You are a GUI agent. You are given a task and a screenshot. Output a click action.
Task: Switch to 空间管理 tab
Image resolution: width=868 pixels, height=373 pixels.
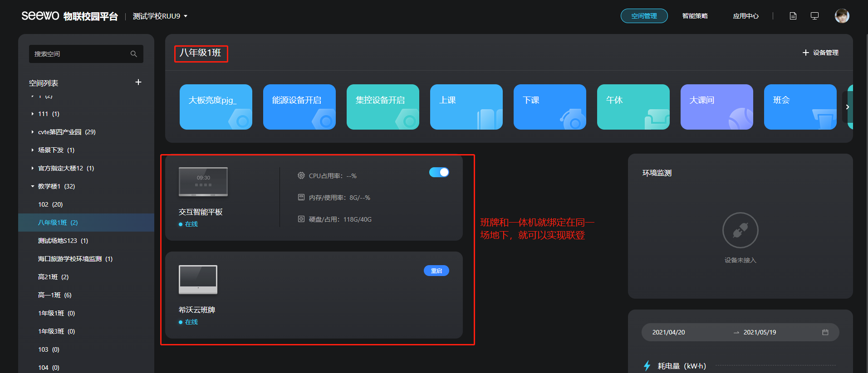click(x=644, y=16)
